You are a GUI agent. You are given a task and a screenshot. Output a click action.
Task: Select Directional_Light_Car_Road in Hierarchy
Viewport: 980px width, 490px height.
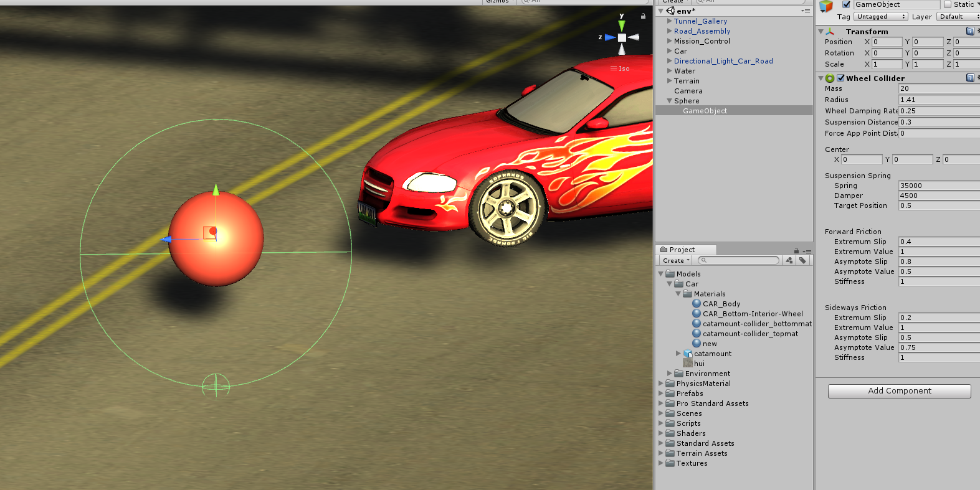click(723, 61)
